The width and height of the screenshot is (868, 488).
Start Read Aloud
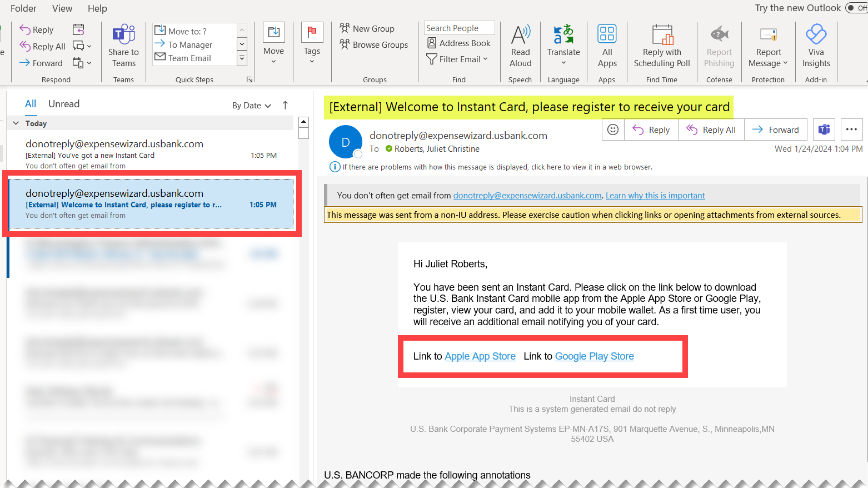521,46
